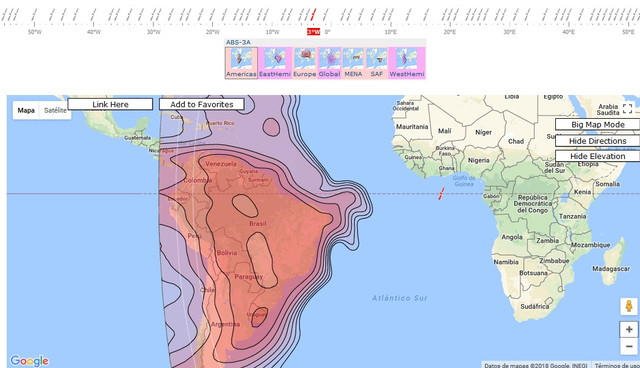Click the Atlántico Sur ocean label
The image size is (640, 368).
pos(400,298)
